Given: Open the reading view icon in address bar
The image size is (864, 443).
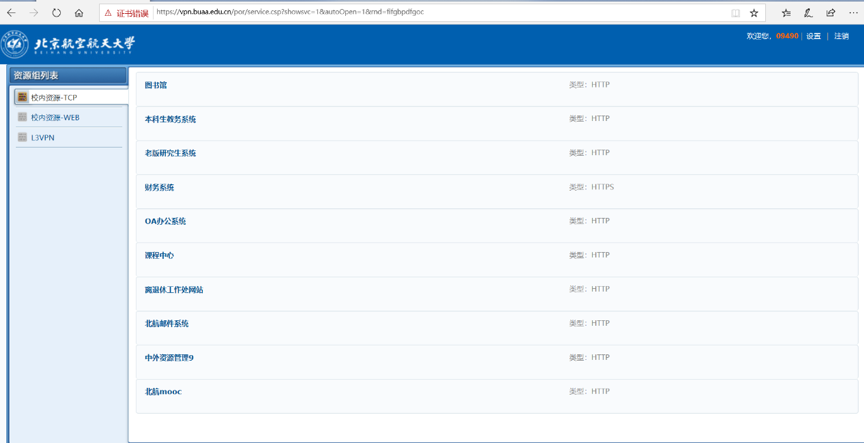Looking at the screenshot, I should click(735, 13).
